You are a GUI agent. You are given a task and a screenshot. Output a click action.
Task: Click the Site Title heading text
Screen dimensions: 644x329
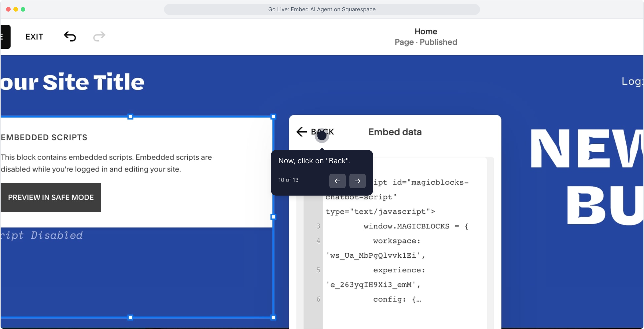click(x=72, y=82)
